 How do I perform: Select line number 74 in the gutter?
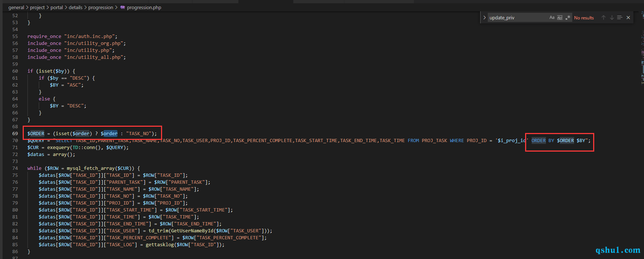[15, 168]
